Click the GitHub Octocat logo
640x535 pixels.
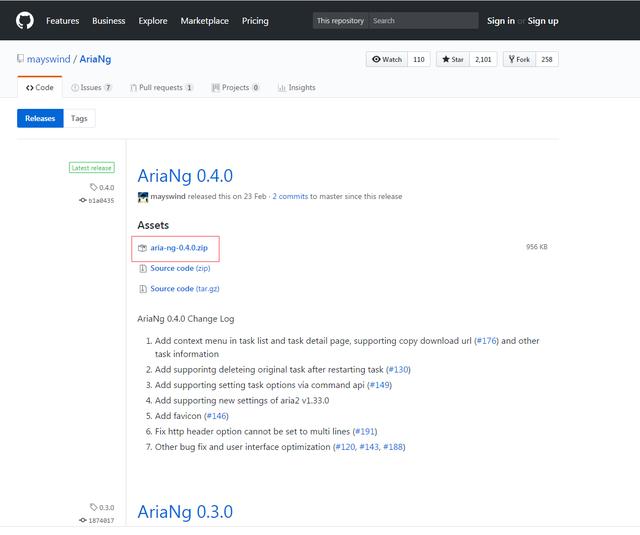[x=24, y=20]
